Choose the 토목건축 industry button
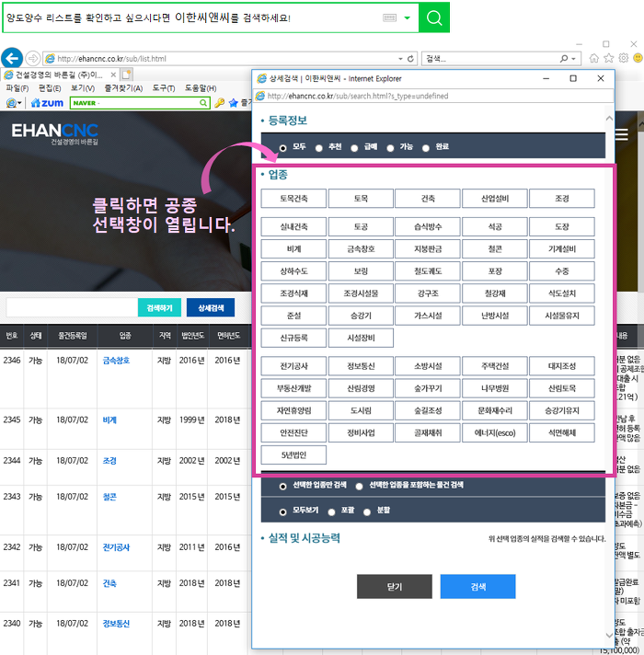Image resolution: width=644 pixels, height=655 pixels. 293,199
